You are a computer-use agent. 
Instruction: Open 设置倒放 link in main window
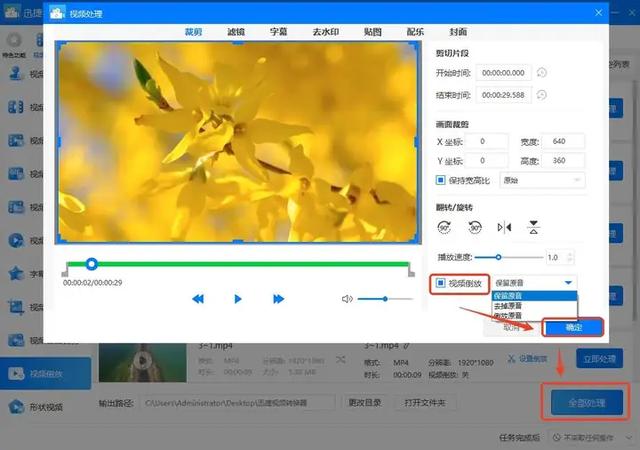pyautogui.click(x=527, y=359)
